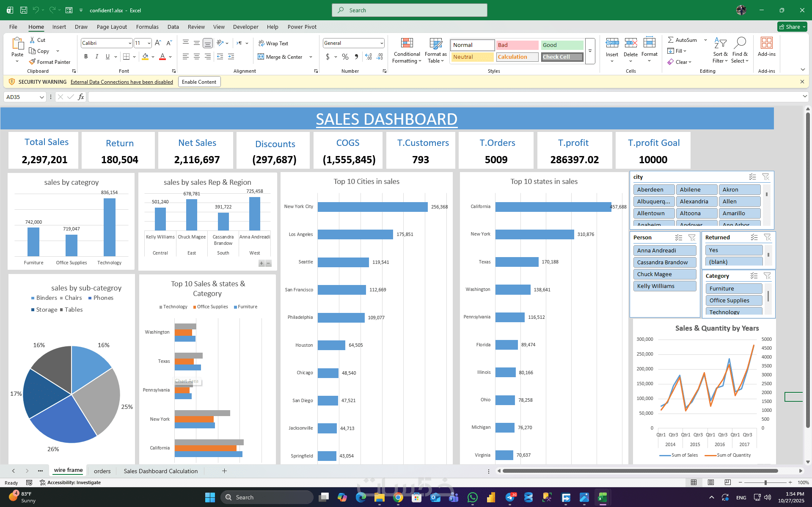The image size is (812, 507).
Task: Switch to the orders sheet tab
Action: point(102,471)
